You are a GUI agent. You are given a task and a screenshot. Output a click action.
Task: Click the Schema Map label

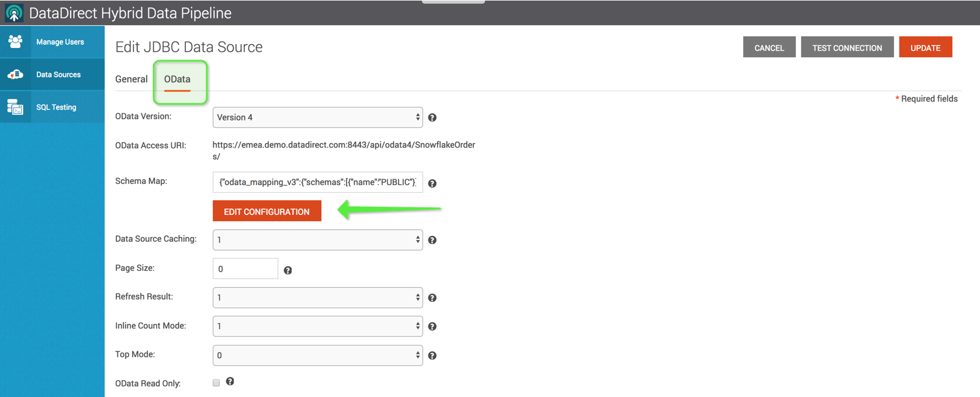point(141,181)
